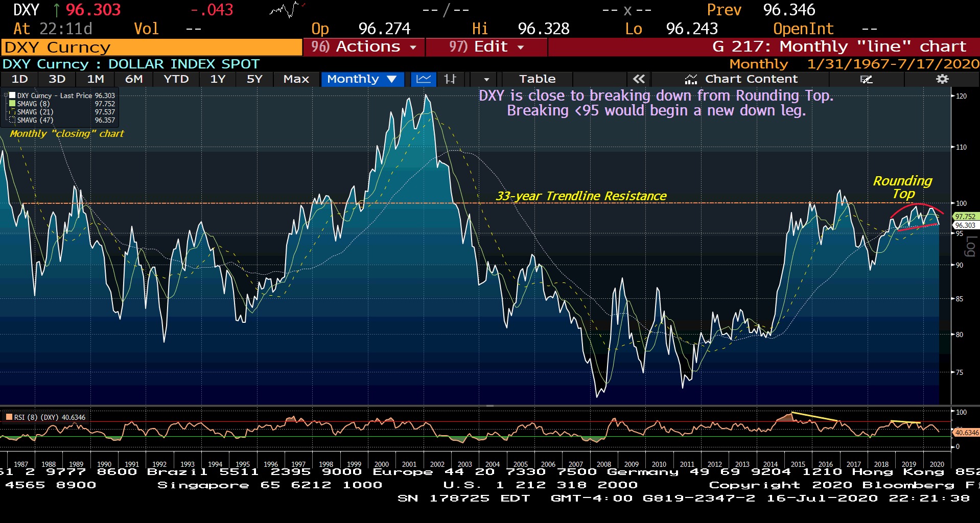980x523 pixels.
Task: Click the intraday sparkline mini chart
Action: coord(287,9)
